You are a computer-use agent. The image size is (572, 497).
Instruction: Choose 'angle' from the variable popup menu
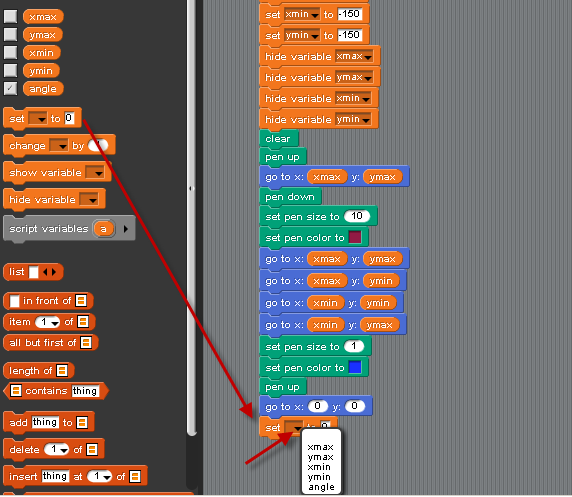pyautogui.click(x=321, y=487)
